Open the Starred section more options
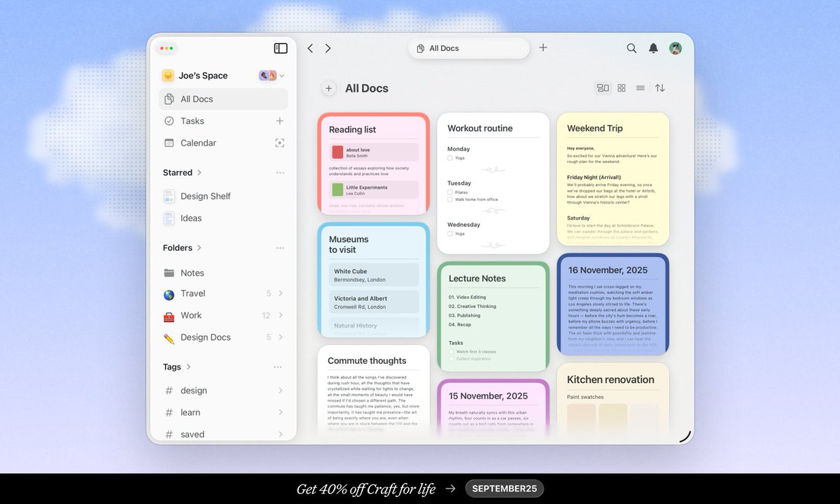Viewport: 840px width, 504px height. [280, 173]
